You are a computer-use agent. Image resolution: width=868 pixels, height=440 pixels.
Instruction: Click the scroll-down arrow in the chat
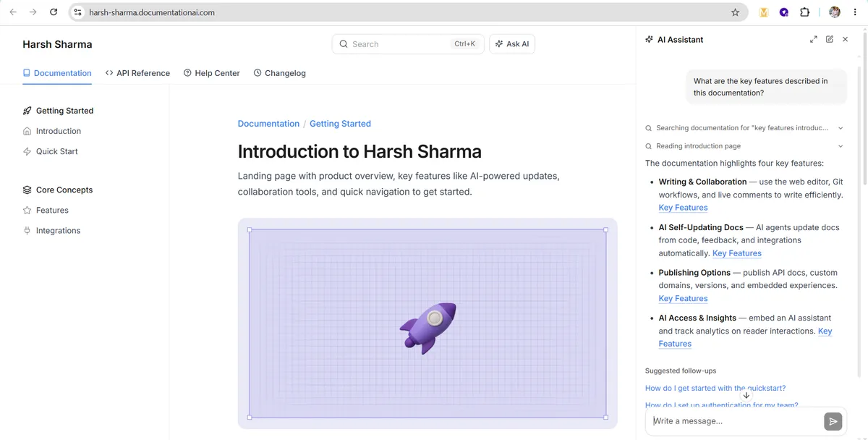pos(746,395)
